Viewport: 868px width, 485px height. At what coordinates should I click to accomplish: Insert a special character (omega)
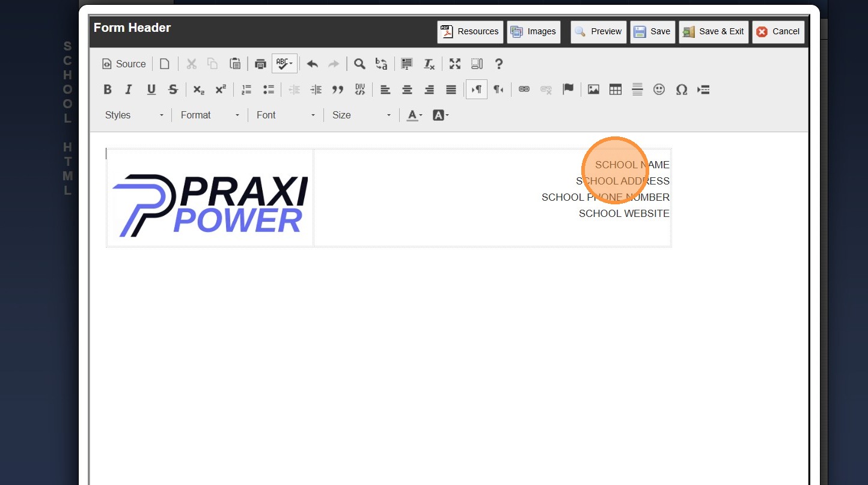pyautogui.click(x=682, y=90)
